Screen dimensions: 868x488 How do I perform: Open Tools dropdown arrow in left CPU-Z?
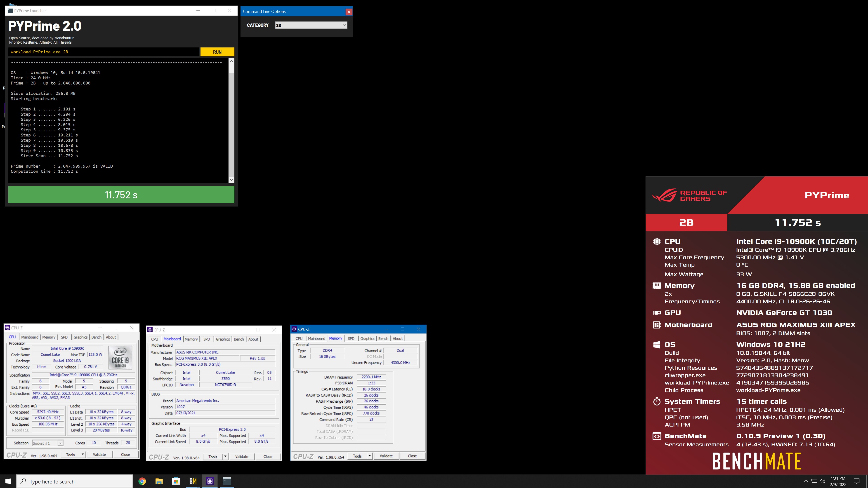83,455
